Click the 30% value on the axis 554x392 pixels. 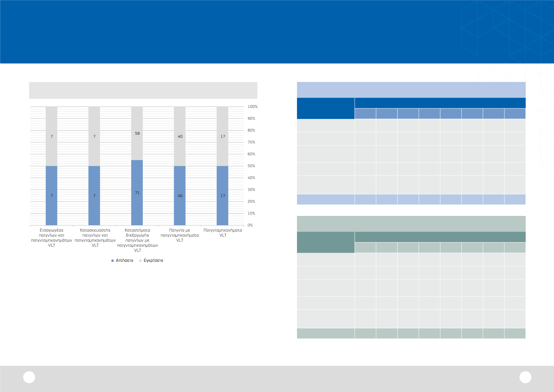pos(251,190)
